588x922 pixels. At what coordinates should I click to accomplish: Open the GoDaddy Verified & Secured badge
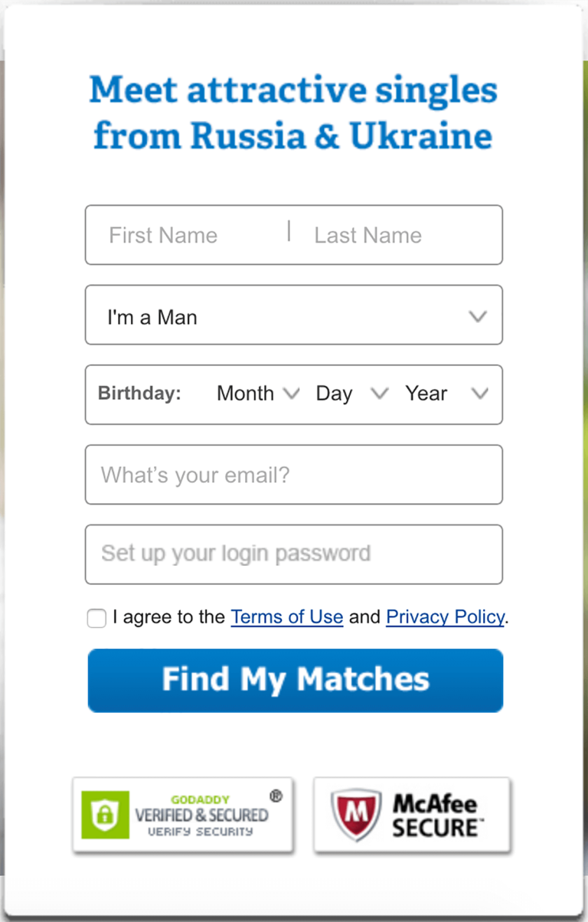(x=183, y=815)
